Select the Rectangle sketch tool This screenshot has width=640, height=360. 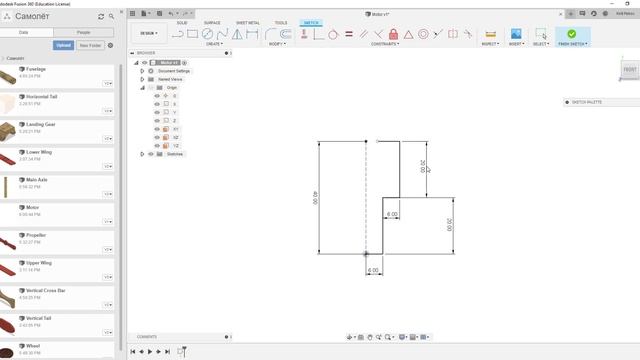tap(192, 34)
